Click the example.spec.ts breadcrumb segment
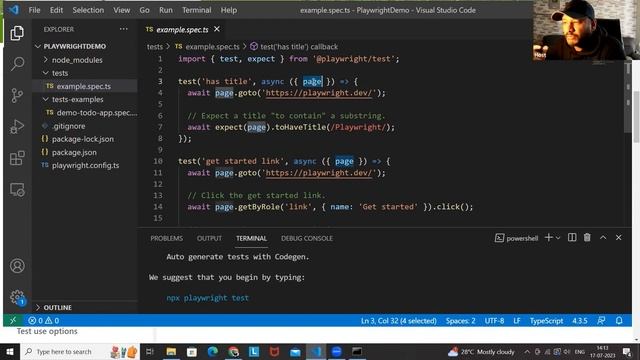This screenshot has width=640, height=360. (x=212, y=47)
